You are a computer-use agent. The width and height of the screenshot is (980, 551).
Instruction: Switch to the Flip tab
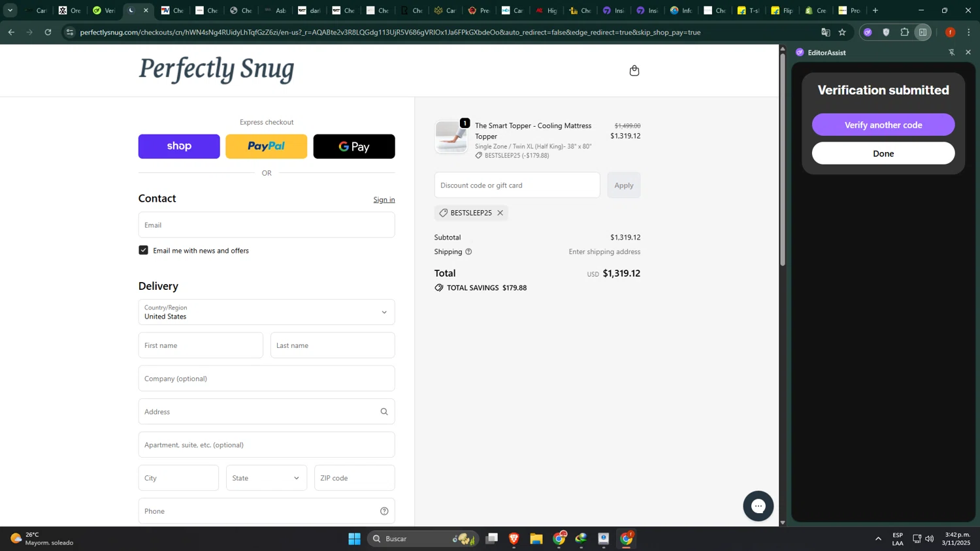[x=783, y=10]
